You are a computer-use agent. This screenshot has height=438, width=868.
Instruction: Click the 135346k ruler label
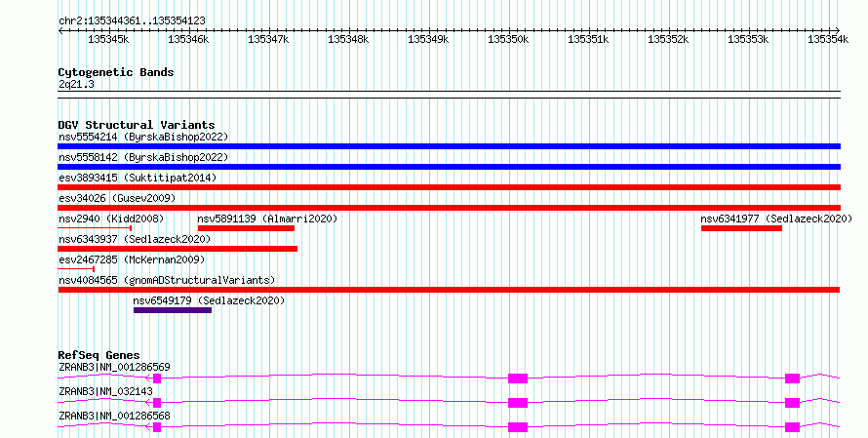tap(188, 39)
